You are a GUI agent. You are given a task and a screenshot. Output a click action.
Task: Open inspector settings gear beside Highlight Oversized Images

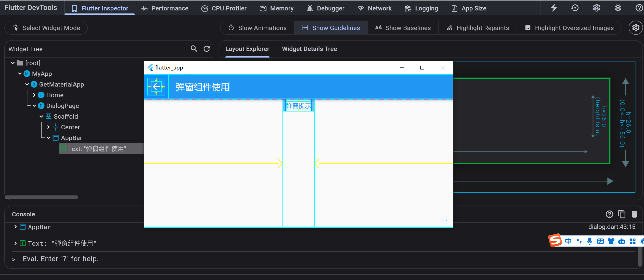[x=636, y=28]
